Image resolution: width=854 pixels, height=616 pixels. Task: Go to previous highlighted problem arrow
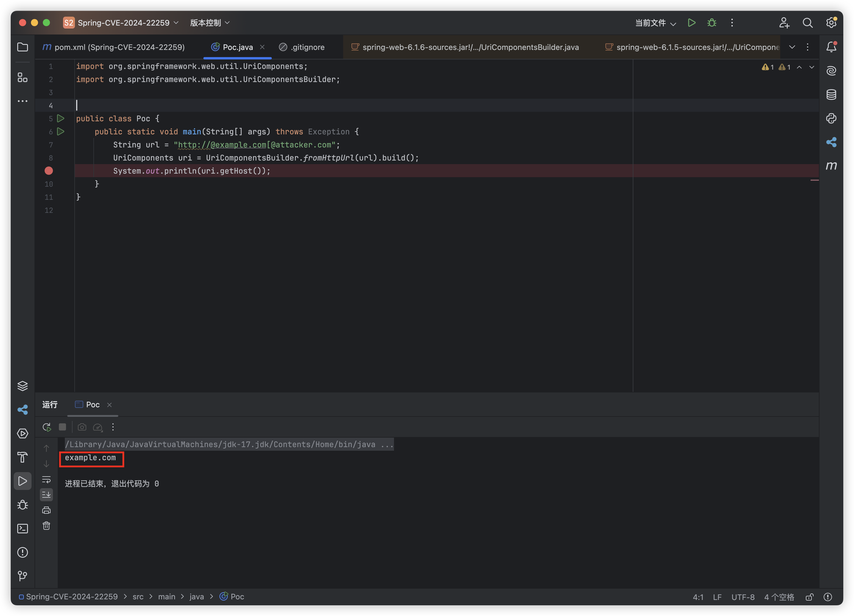tap(799, 67)
